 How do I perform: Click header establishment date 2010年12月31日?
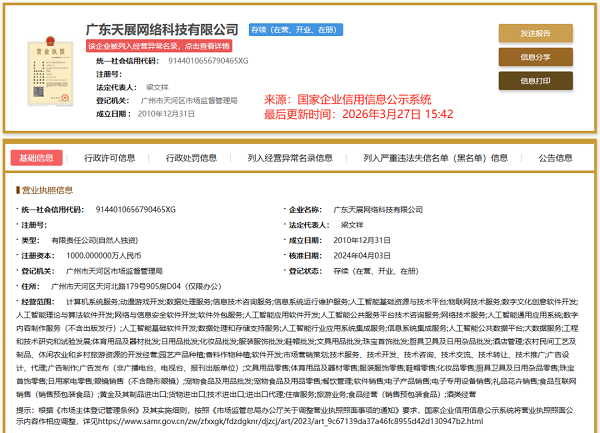click(x=166, y=114)
